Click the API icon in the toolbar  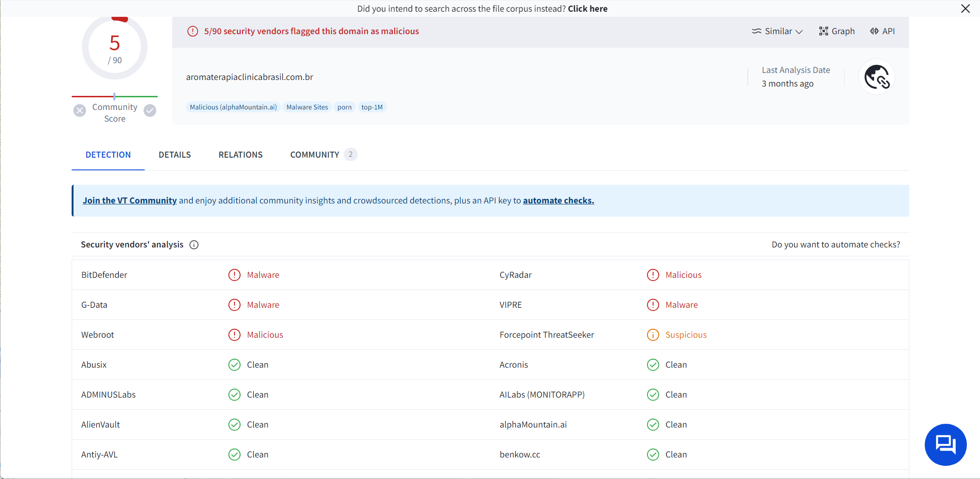point(882,31)
